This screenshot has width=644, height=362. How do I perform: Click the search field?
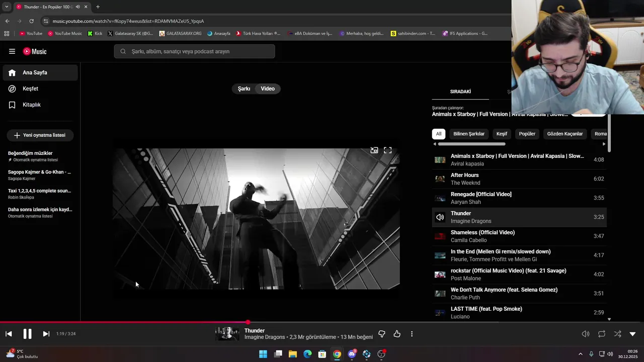pyautogui.click(x=194, y=51)
